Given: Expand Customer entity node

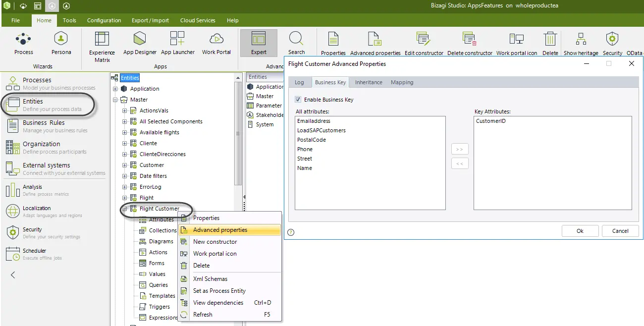Looking at the screenshot, I should (125, 165).
